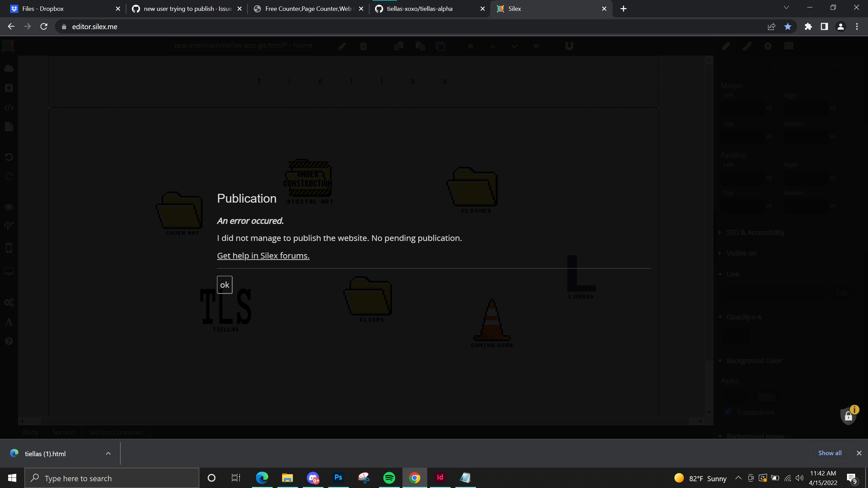Switch to the style brush tab
Screen dimensions: 868x488
(747, 46)
